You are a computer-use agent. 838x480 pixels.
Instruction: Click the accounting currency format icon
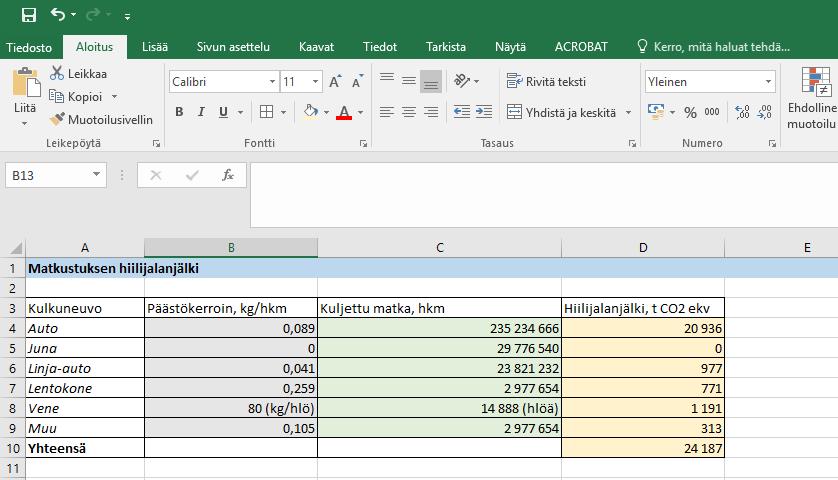[x=656, y=111]
